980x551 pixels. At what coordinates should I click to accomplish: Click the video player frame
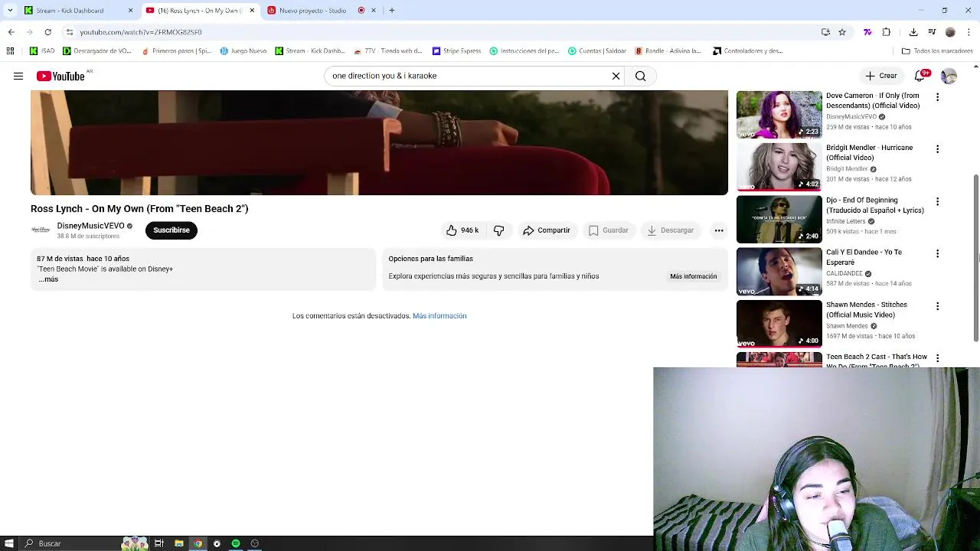[379, 142]
